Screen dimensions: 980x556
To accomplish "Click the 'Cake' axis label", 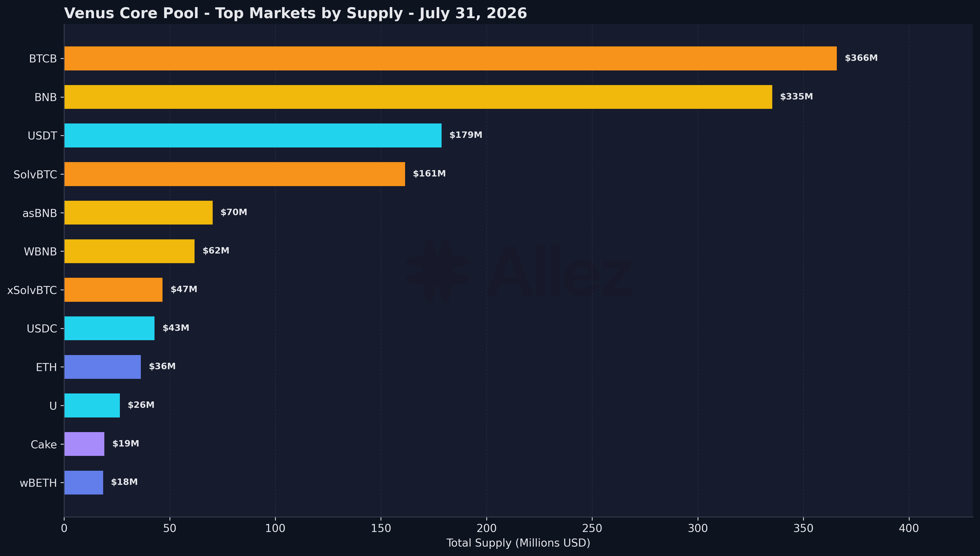I will (44, 445).
